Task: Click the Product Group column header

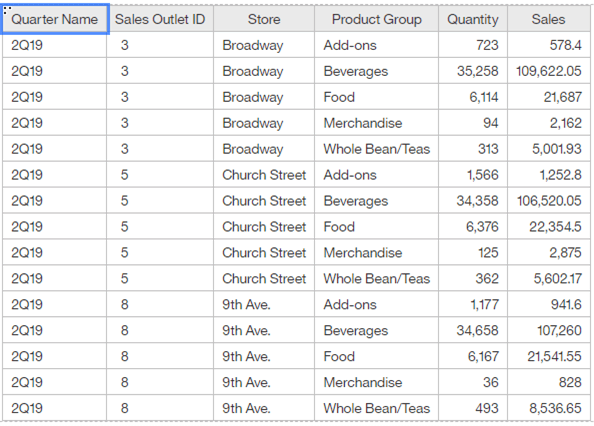Action: coord(376,19)
